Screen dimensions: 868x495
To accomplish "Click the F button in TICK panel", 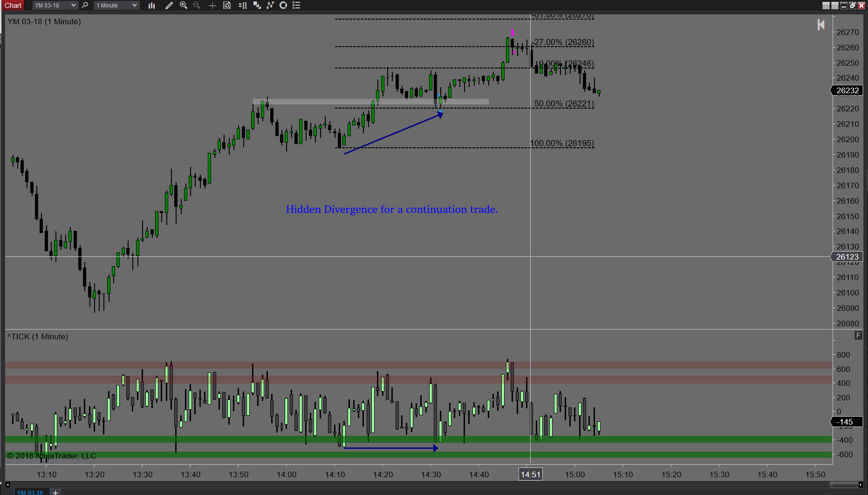I will [x=858, y=335].
